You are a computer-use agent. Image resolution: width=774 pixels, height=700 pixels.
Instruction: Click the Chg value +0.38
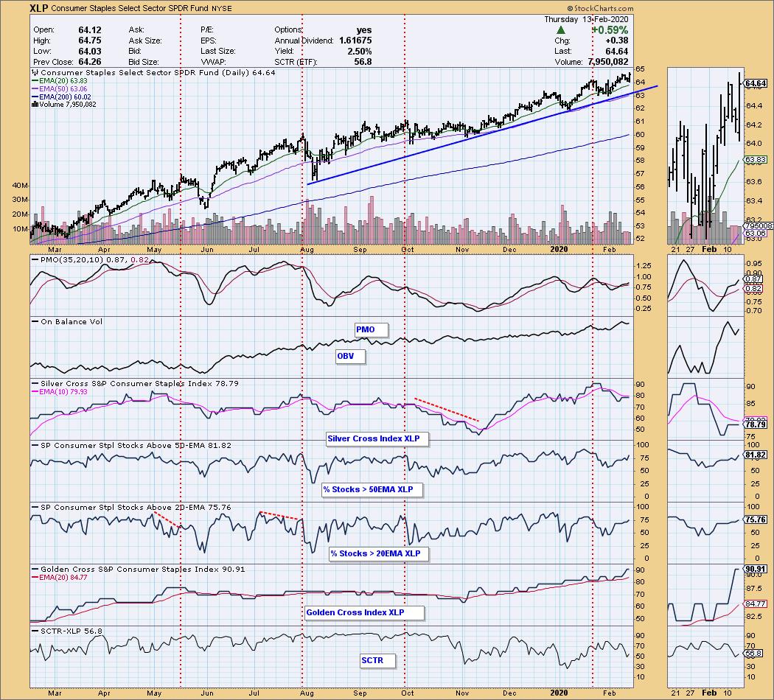[617, 41]
